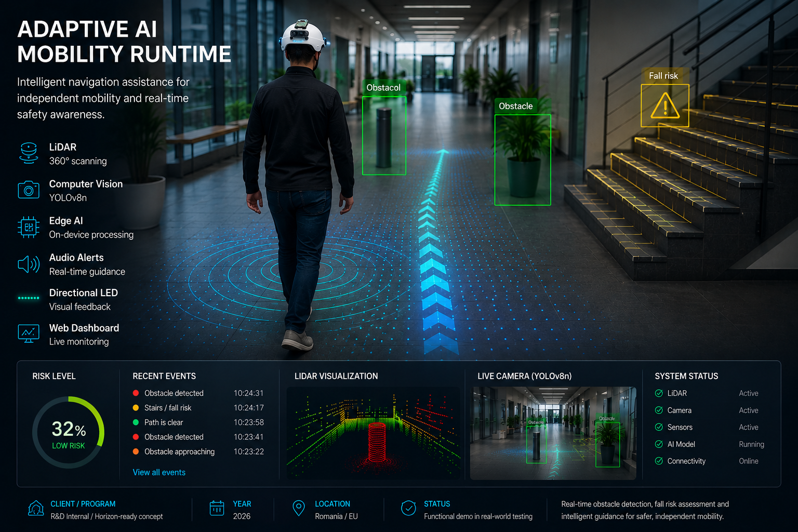Click the Connectivity Online status value
This screenshot has height=532, width=798.
[x=749, y=461]
